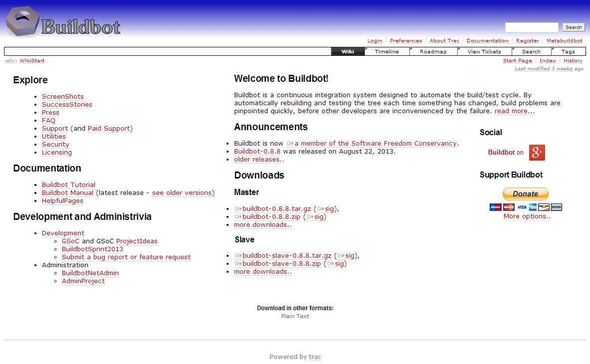This screenshot has width=590, height=364.
Task: Open Software Freedom Conservancy member link
Action: [372, 143]
